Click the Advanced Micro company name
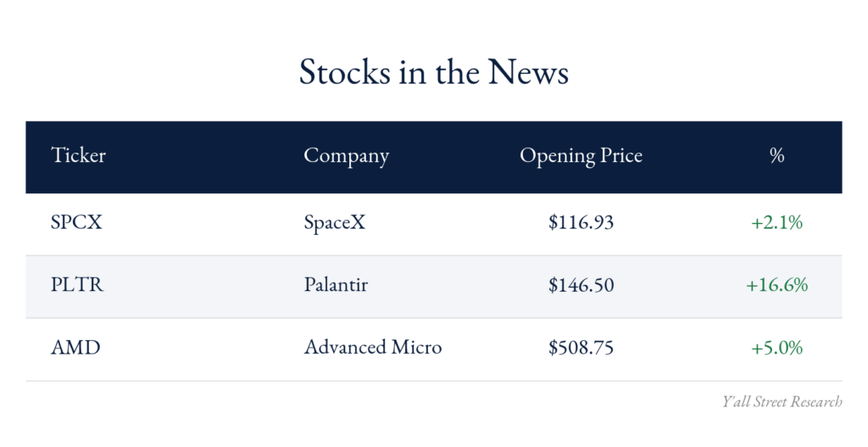The image size is (868, 447). point(373,347)
